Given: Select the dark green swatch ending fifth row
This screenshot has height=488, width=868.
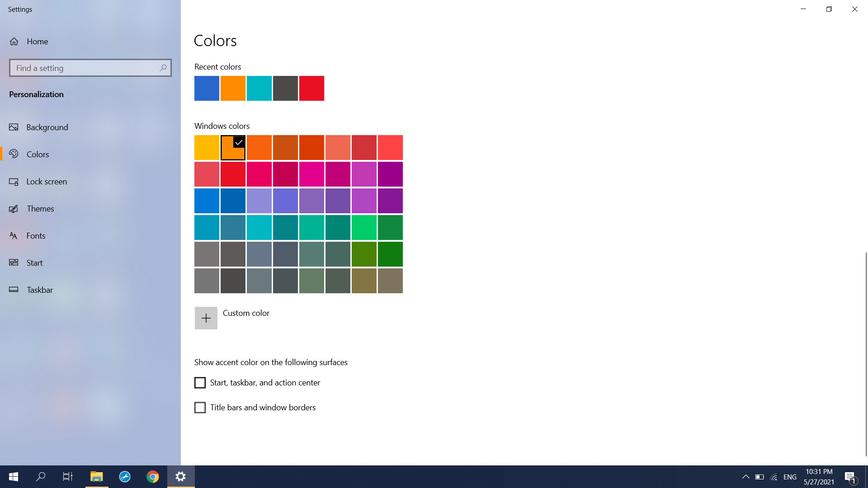Looking at the screenshot, I should tap(390, 254).
